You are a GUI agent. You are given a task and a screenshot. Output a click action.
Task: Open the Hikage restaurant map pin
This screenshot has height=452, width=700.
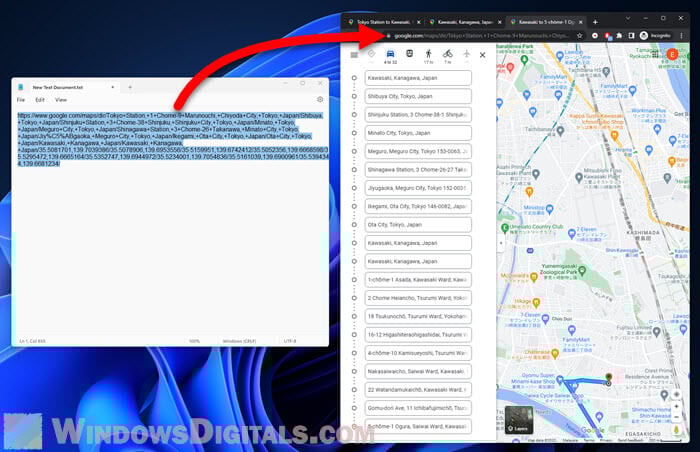536,303
